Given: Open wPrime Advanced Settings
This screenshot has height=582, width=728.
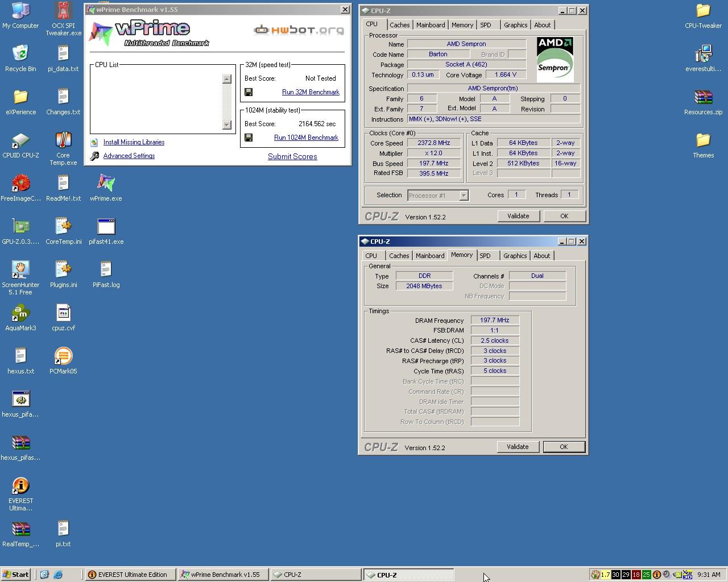Looking at the screenshot, I should pos(129,156).
